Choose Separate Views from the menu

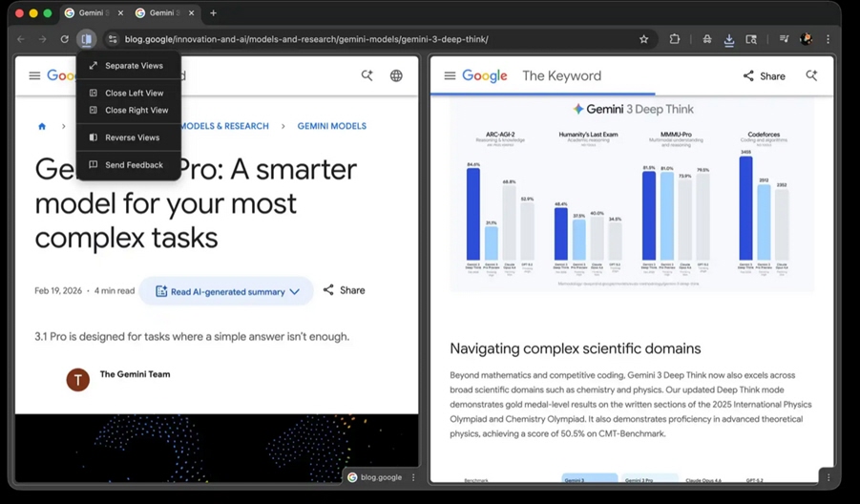[x=128, y=65]
